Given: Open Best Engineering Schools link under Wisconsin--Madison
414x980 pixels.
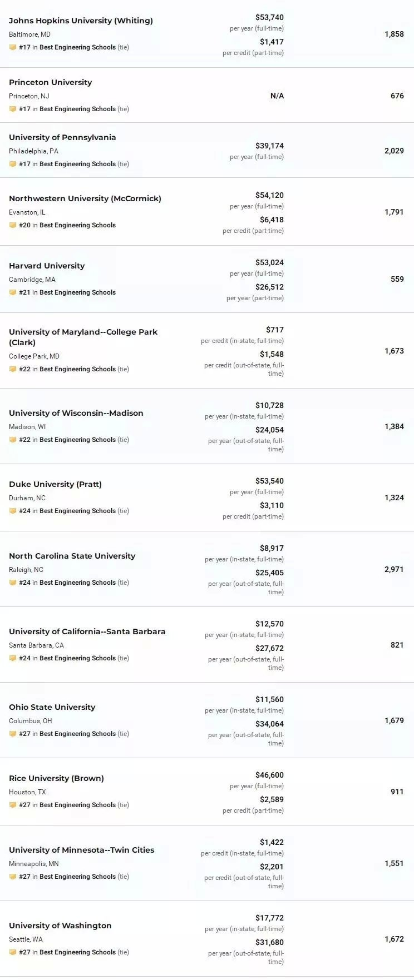Looking at the screenshot, I should coord(77,440).
